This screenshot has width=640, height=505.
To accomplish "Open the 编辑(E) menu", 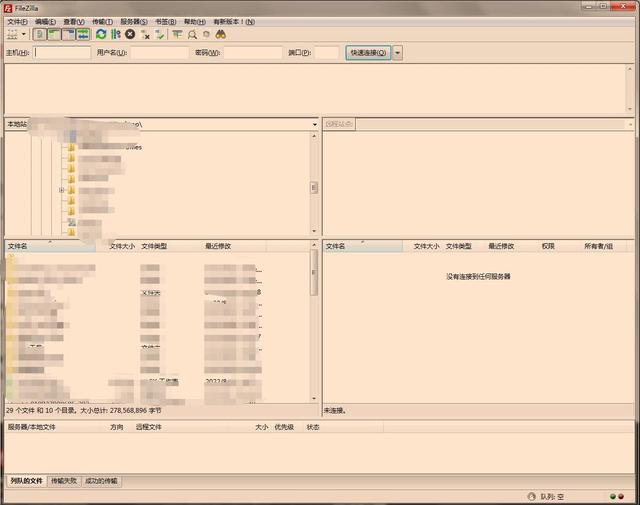I will click(x=45, y=22).
